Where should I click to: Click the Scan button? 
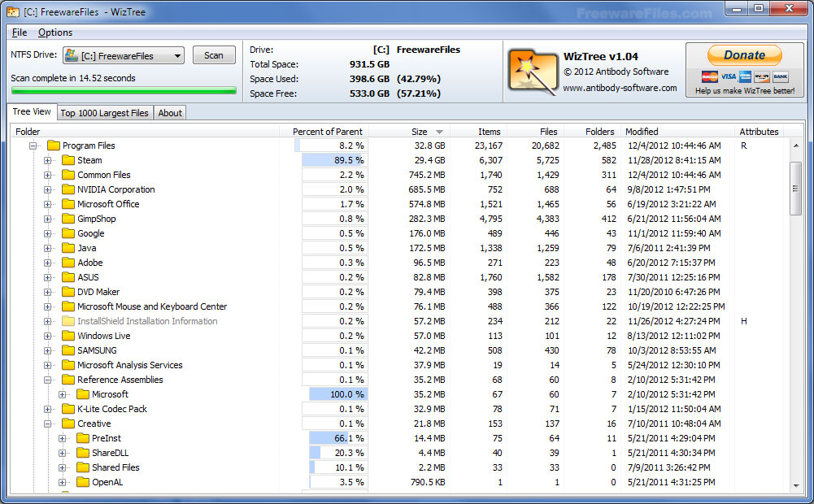coord(213,55)
